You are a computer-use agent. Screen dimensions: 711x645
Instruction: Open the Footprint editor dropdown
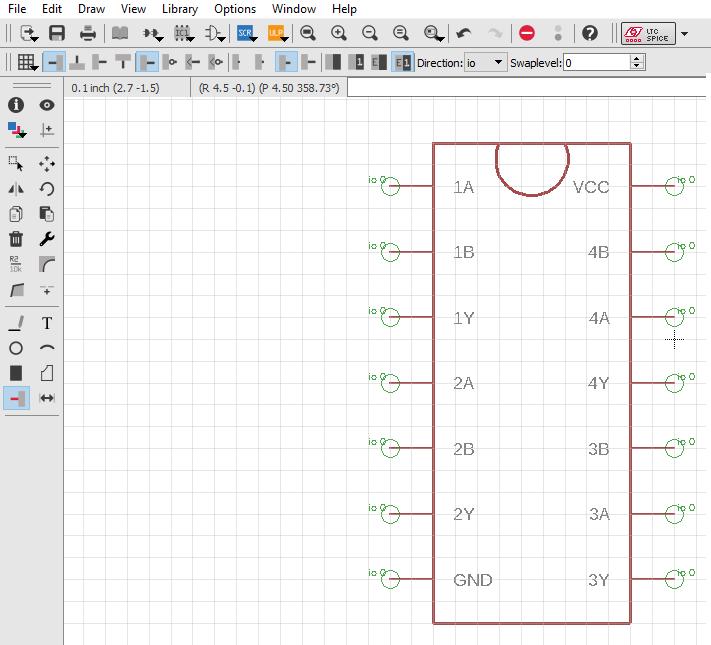coord(184,34)
